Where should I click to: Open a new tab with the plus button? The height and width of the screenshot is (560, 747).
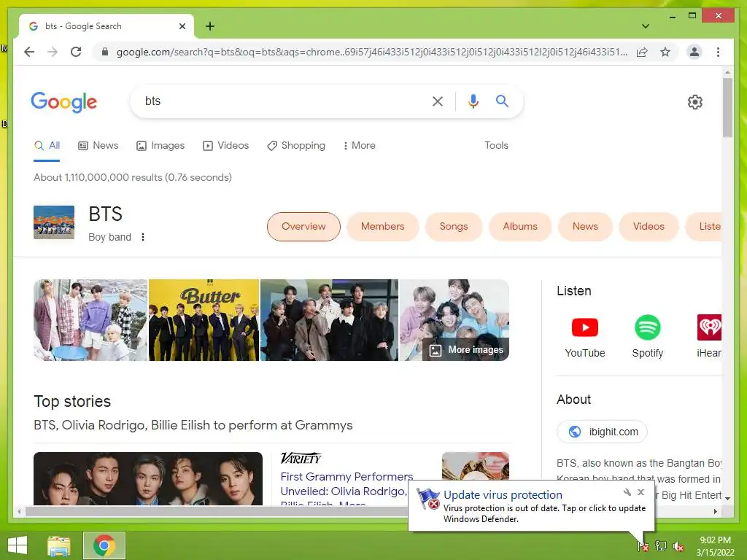point(209,26)
